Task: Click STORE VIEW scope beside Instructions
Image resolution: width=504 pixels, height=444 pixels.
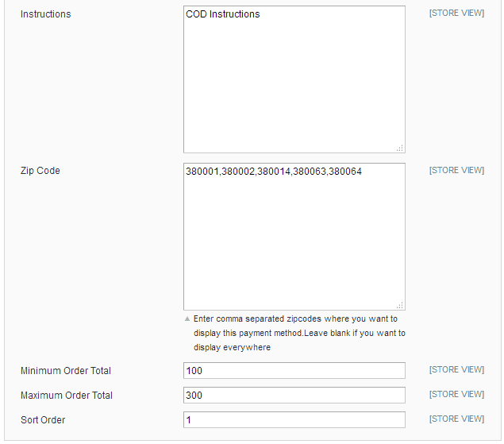Action: pyautogui.click(x=456, y=14)
